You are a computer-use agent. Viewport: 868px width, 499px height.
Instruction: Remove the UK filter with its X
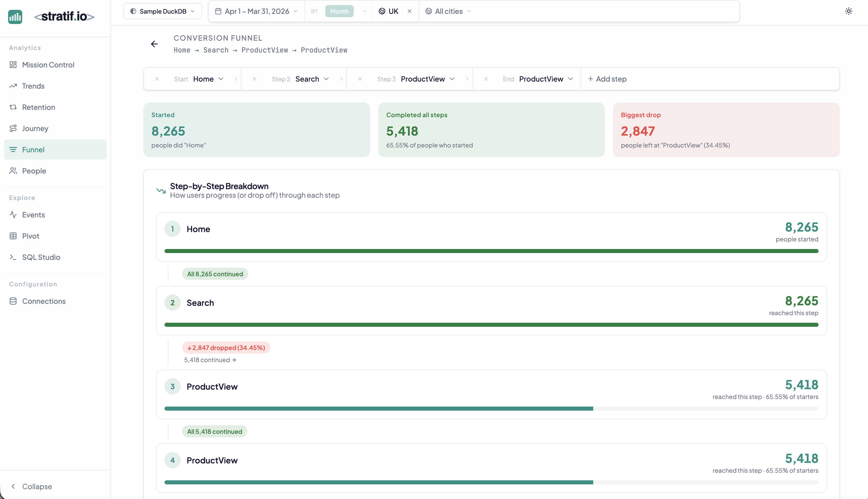tap(409, 11)
